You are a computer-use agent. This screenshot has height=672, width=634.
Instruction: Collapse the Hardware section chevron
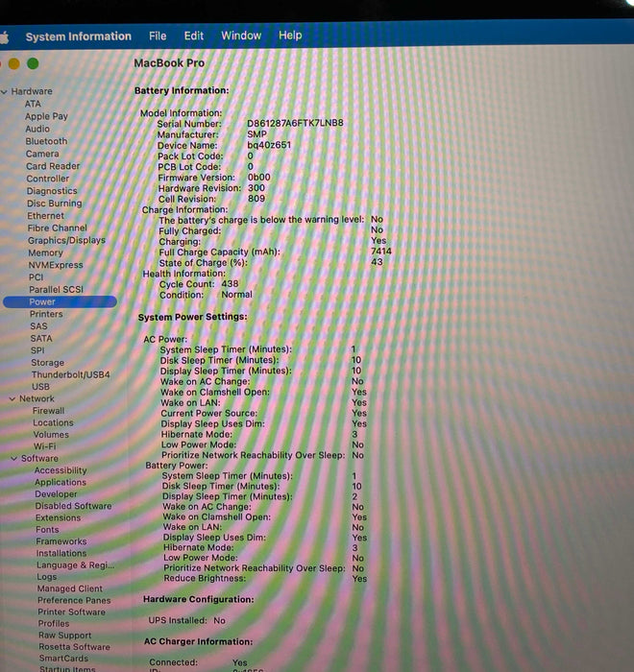pyautogui.click(x=4, y=92)
